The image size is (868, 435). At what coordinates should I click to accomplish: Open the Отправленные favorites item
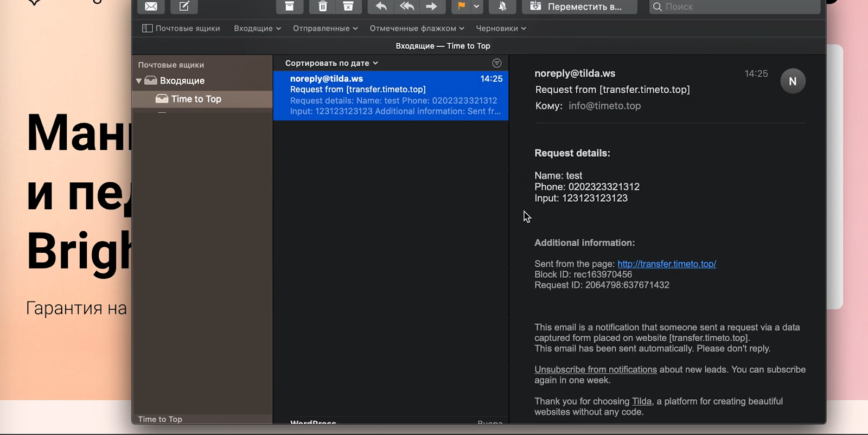325,28
